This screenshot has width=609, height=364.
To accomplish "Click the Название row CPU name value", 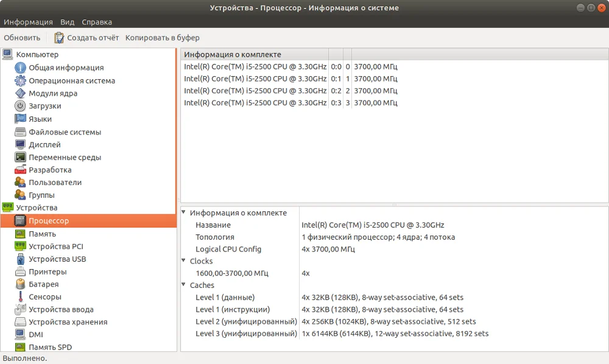I will (373, 225).
